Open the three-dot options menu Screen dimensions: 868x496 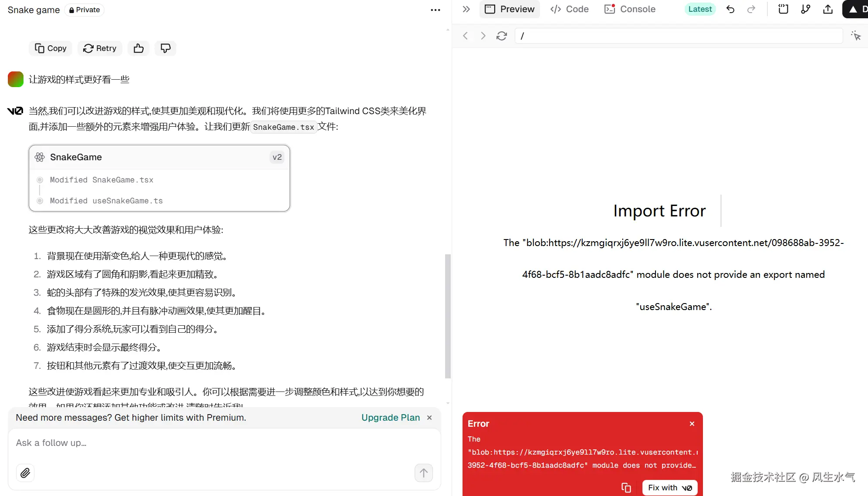click(x=435, y=10)
